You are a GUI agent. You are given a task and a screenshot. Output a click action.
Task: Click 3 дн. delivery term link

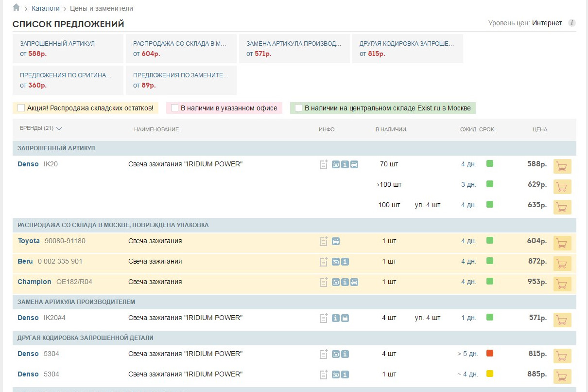(x=469, y=184)
